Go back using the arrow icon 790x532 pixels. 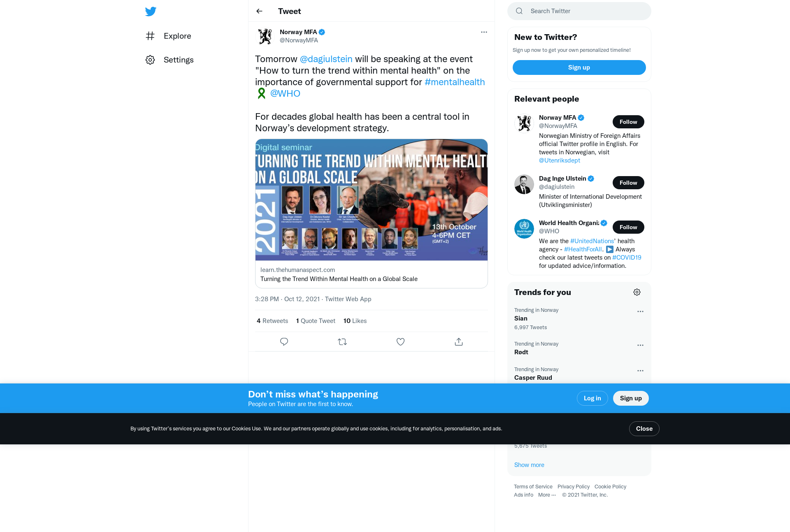259,11
